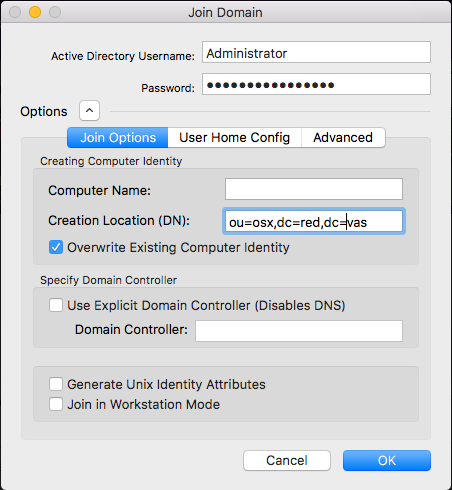Screen dimensions: 452x490
Task: Switch to the User Home Config tab
Action: 234,137
